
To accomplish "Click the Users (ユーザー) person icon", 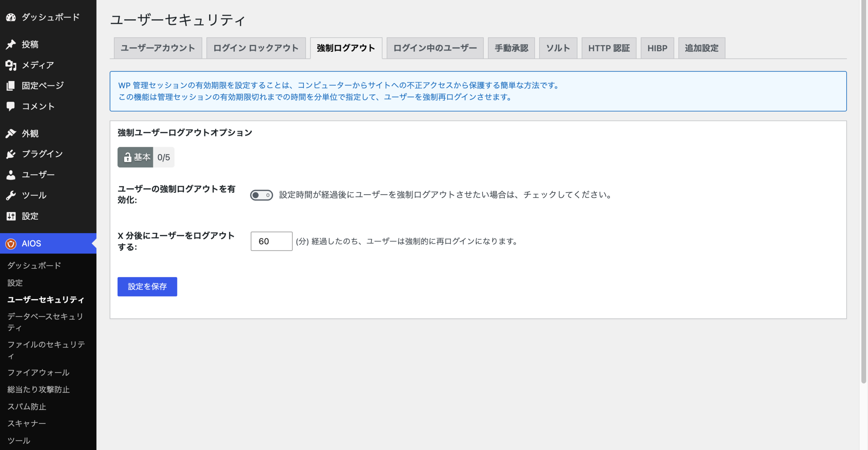I will click(11, 175).
